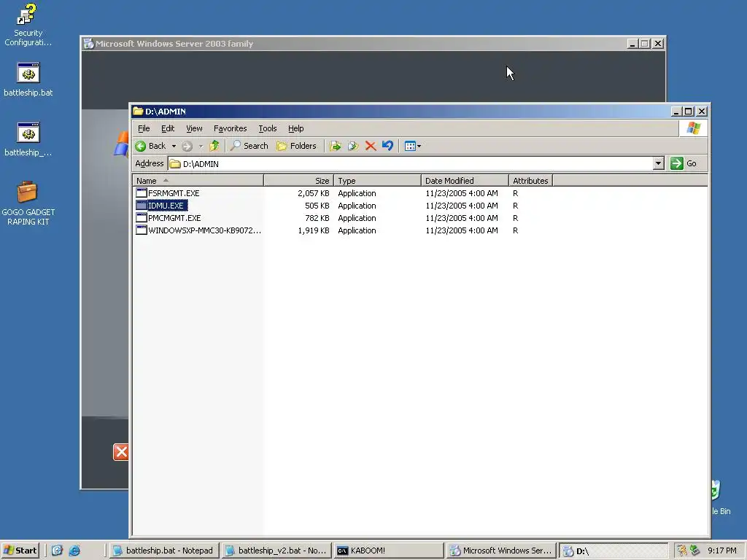
Task: Open the Back history dropdown arrow
Action: coord(174,146)
